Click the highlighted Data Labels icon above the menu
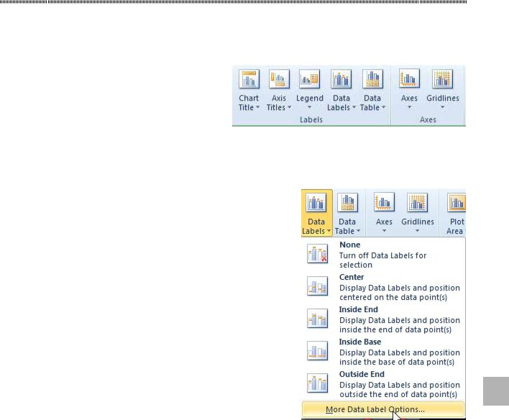The width and height of the screenshot is (509, 420). pos(316,202)
